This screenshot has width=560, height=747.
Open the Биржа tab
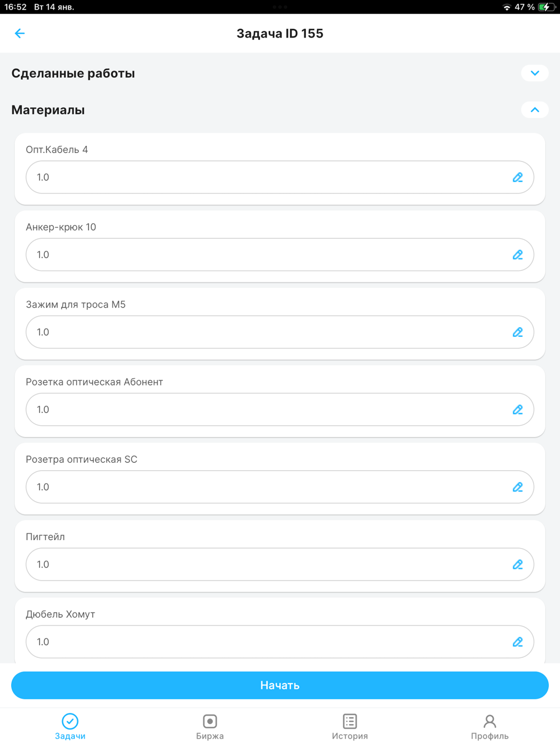pos(210,727)
